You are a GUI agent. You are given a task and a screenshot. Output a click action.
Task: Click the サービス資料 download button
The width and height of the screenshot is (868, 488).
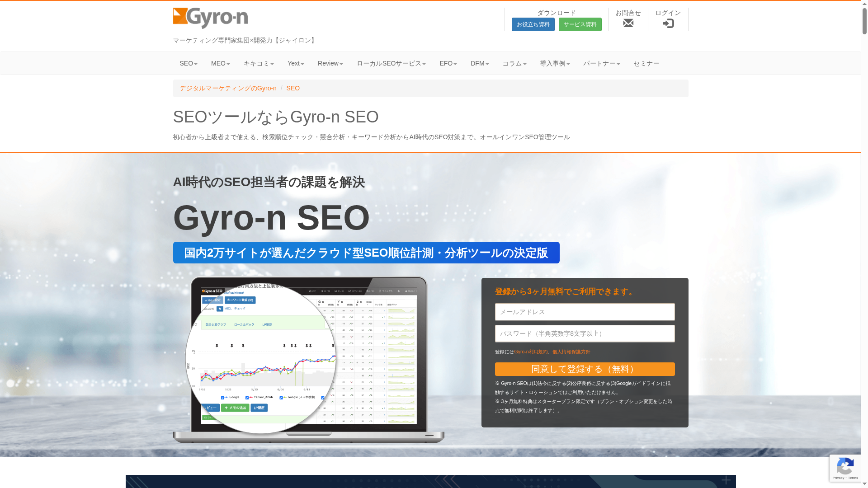pyautogui.click(x=580, y=24)
